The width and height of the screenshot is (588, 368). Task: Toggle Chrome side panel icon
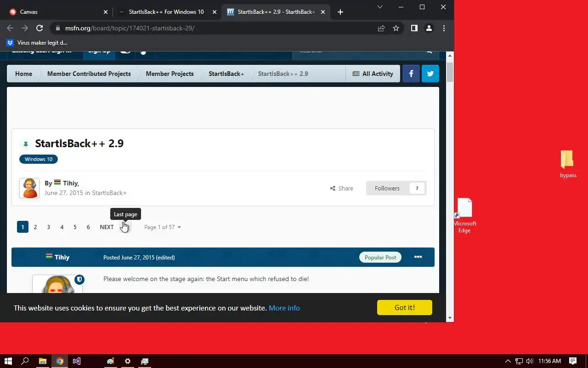click(414, 28)
